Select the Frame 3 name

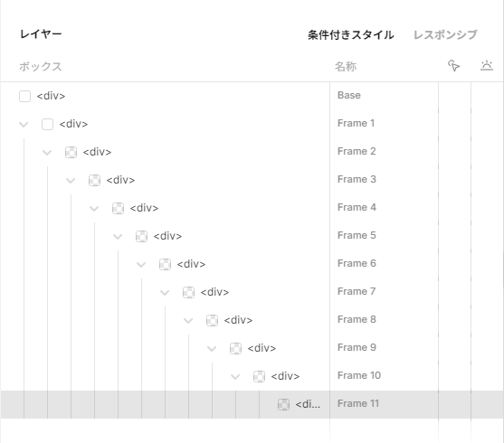(357, 179)
